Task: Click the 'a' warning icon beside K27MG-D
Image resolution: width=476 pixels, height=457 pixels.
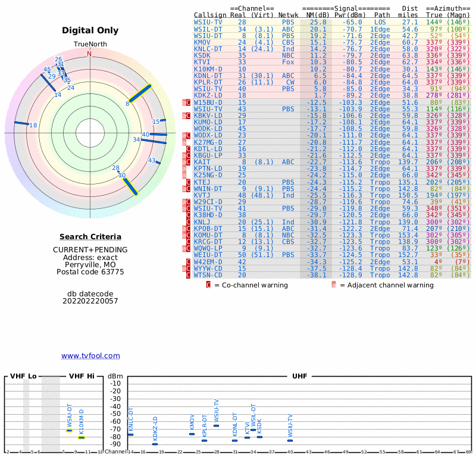Action: pyautogui.click(x=184, y=142)
